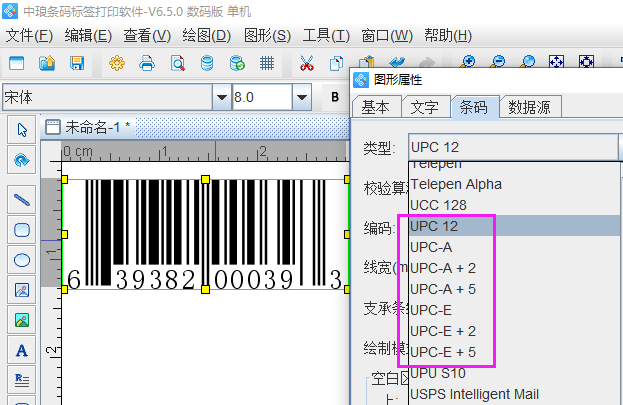The width and height of the screenshot is (623, 405).
Task: Select the arrow pointer tool
Action: (22, 130)
